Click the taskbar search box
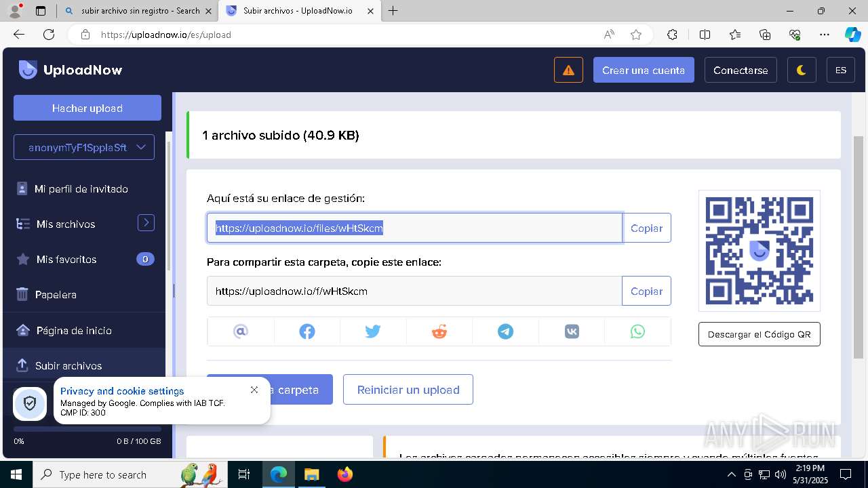Image resolution: width=868 pixels, height=488 pixels. pyautogui.click(x=130, y=474)
